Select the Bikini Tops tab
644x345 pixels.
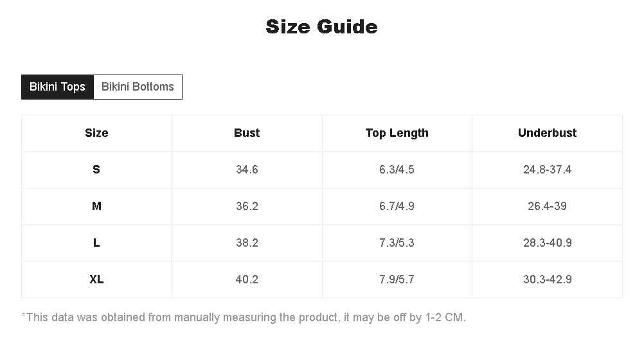pyautogui.click(x=57, y=87)
